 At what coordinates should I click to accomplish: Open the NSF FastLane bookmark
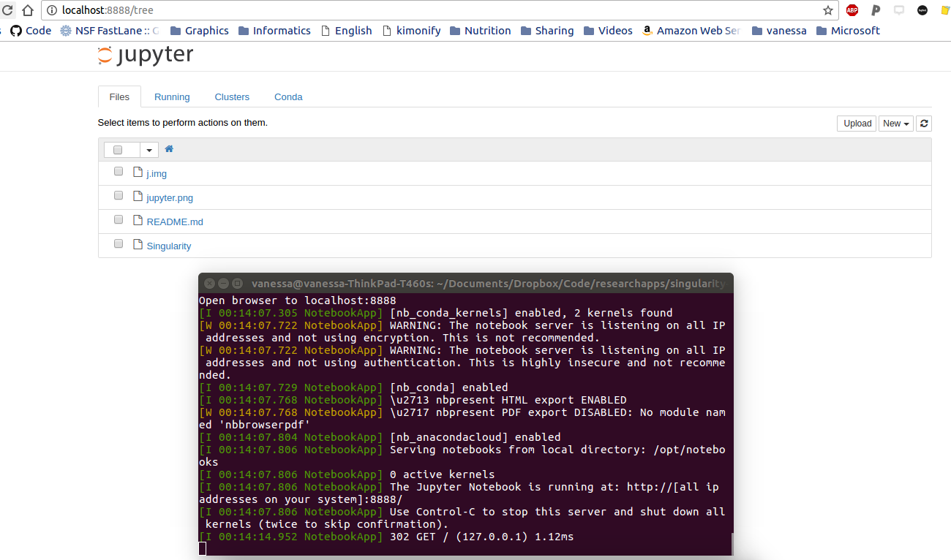pyautogui.click(x=109, y=31)
